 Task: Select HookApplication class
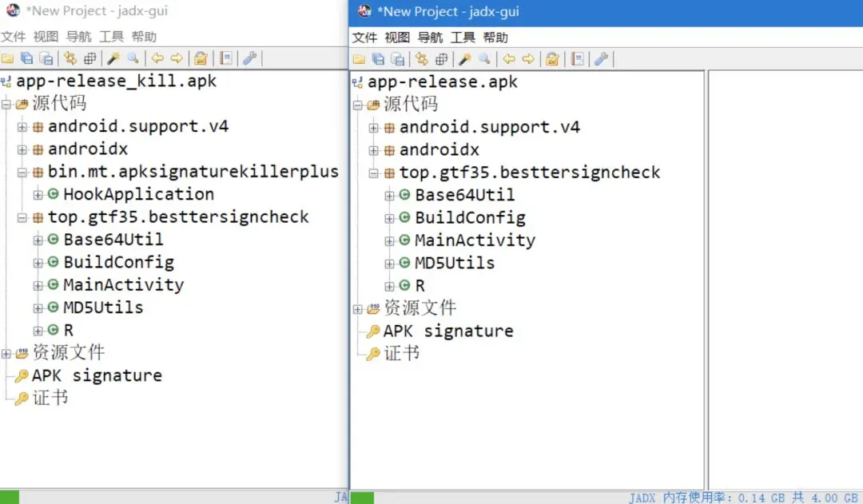[x=139, y=194]
